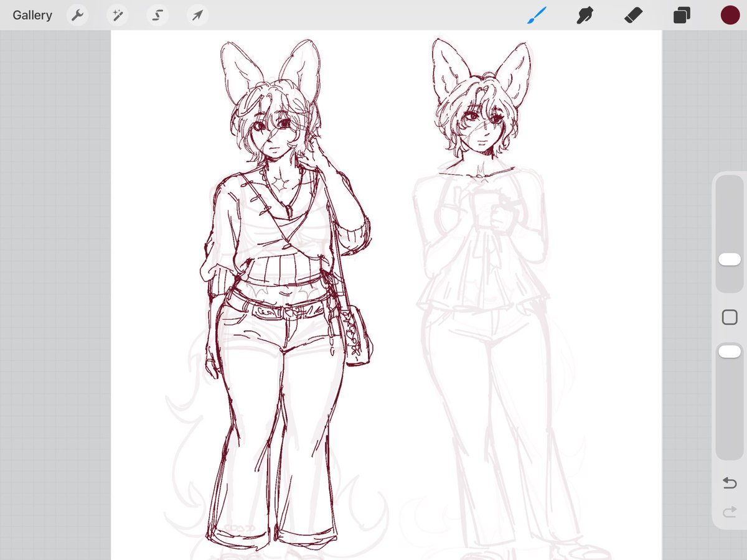Tap the undo arrow
The height and width of the screenshot is (560, 747).
(x=729, y=483)
